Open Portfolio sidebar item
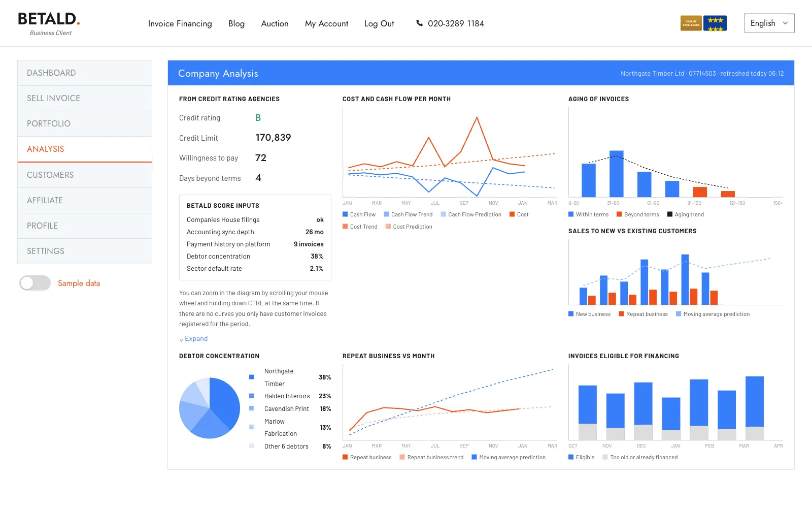812x508 pixels. pyautogui.click(x=85, y=124)
